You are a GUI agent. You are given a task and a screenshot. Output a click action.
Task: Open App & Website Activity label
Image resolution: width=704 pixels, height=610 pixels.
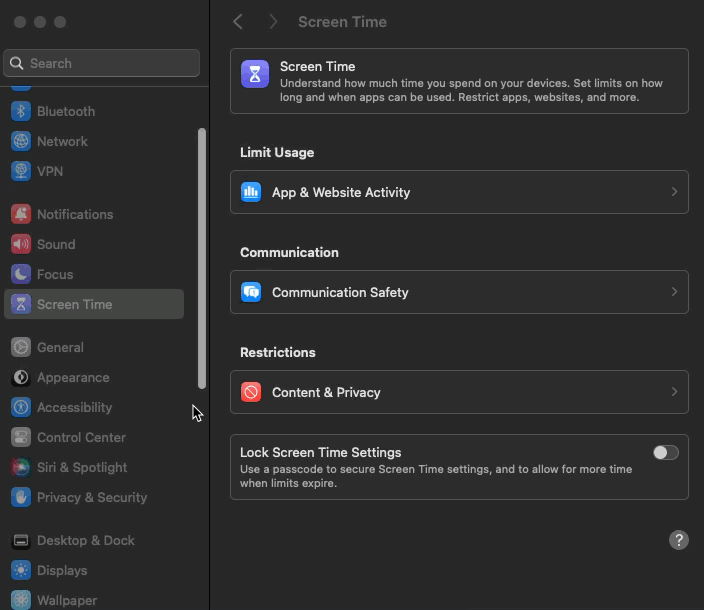coord(341,192)
